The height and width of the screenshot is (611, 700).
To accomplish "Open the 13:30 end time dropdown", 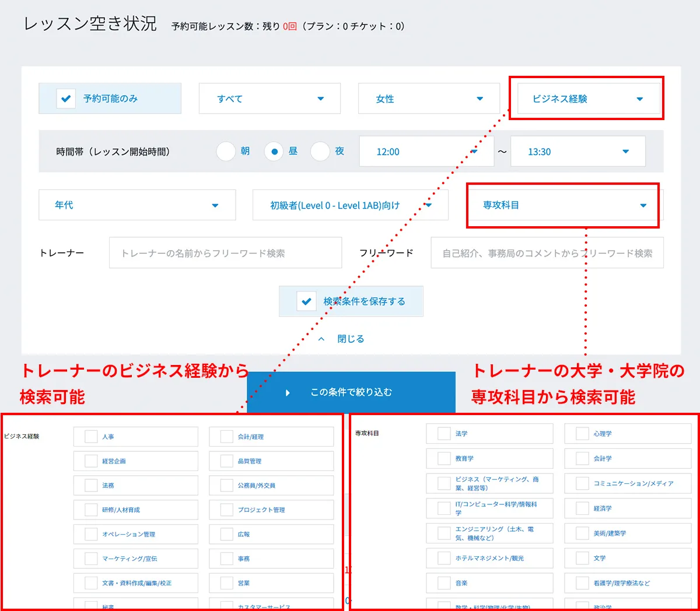I will click(x=577, y=152).
